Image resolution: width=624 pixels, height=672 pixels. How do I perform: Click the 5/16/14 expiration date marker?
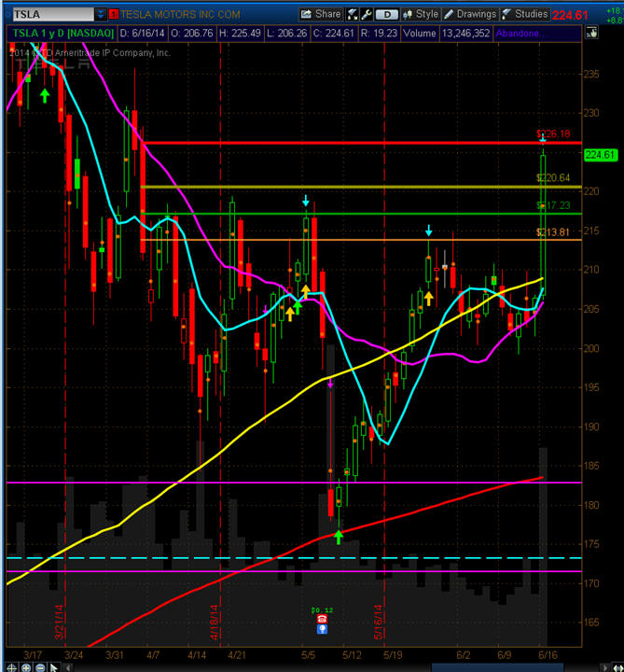378,622
